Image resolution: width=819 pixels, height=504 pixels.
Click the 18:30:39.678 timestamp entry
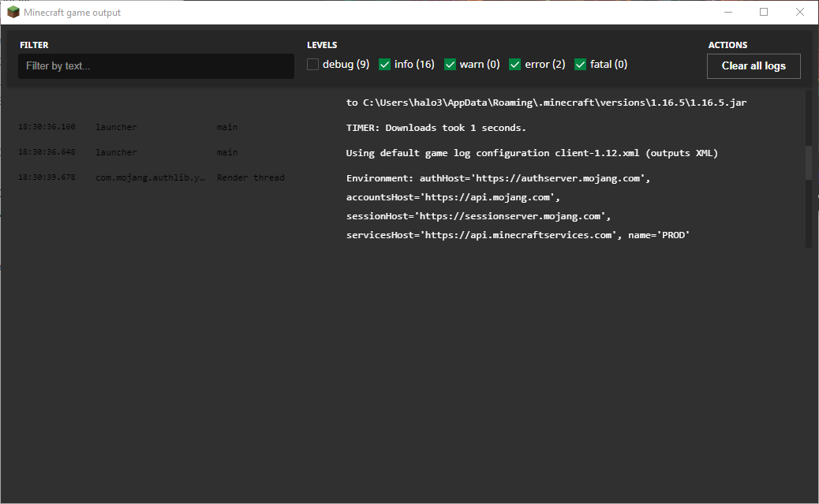47,178
